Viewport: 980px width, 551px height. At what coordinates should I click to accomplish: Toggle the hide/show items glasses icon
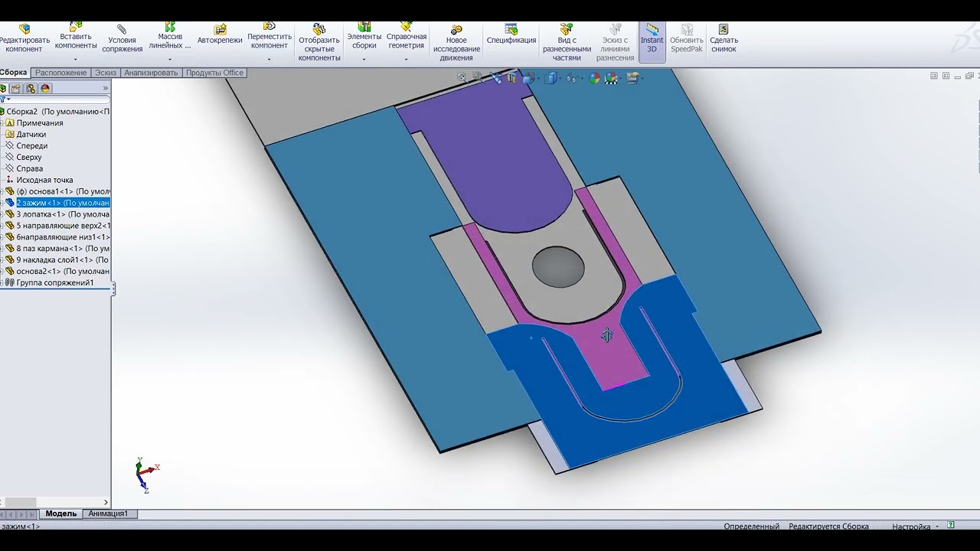click(571, 78)
